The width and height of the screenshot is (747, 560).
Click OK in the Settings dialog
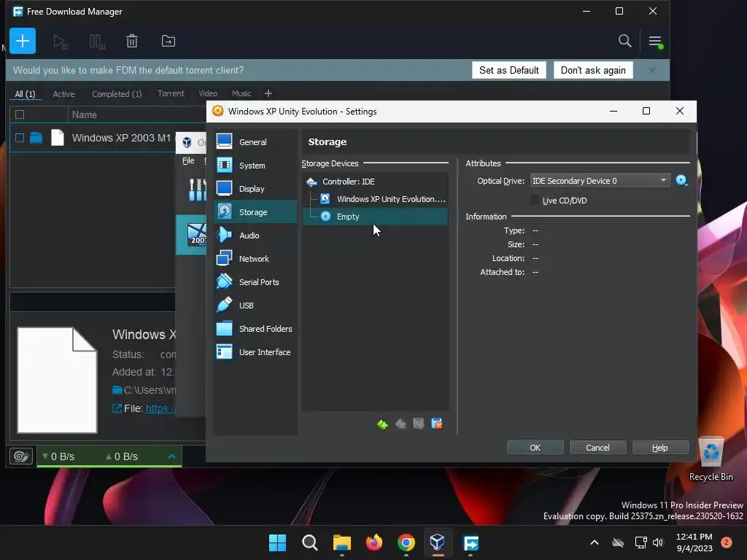tap(535, 448)
